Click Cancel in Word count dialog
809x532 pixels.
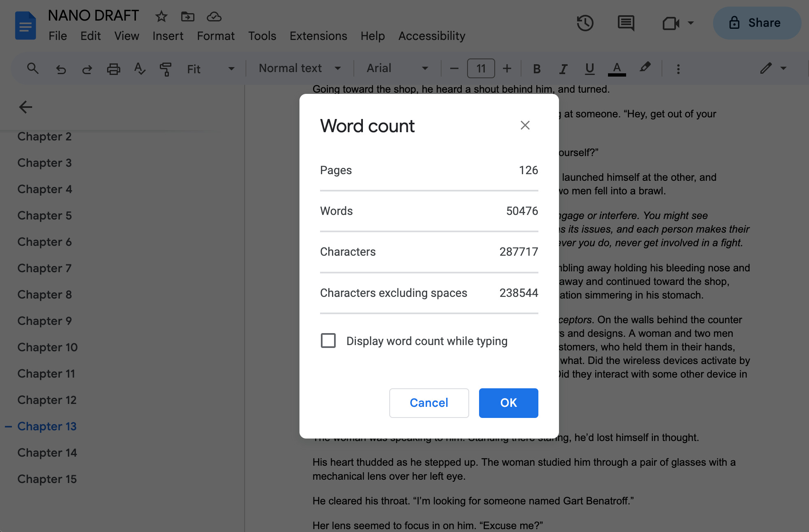point(429,403)
